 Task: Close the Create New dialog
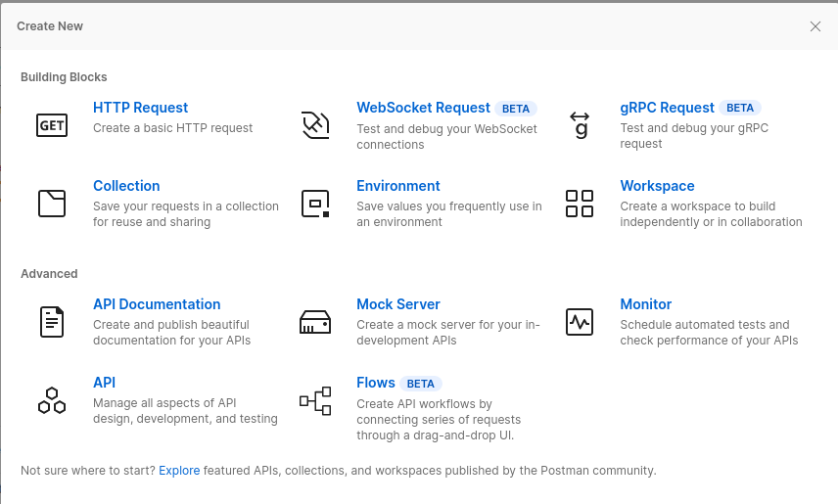pyautogui.click(x=815, y=26)
